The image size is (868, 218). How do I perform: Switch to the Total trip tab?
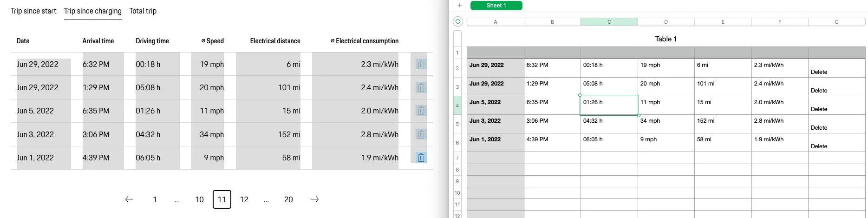click(x=143, y=11)
